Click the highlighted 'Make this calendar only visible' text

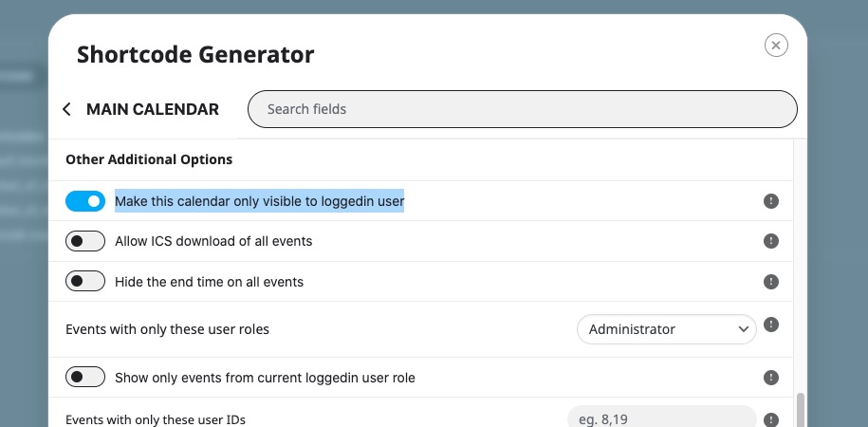(259, 201)
